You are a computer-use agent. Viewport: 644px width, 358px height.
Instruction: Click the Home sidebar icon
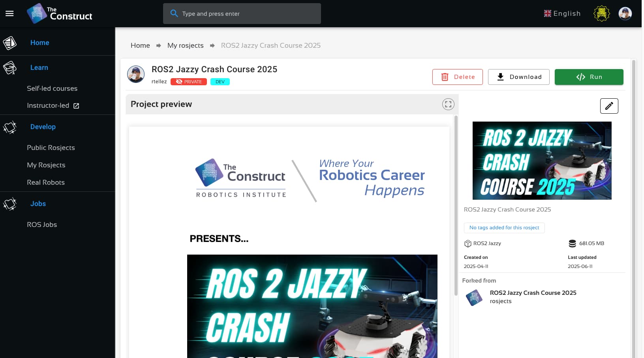point(10,43)
